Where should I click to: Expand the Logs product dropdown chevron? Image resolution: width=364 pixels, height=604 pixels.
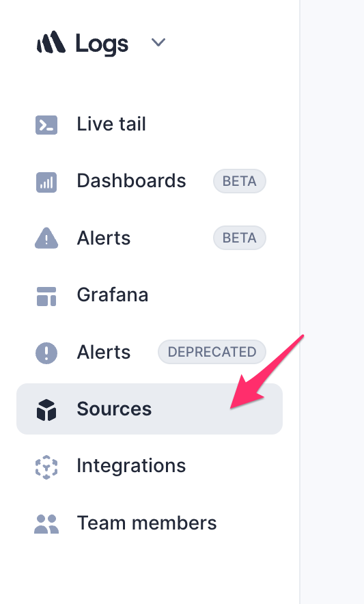(x=158, y=42)
